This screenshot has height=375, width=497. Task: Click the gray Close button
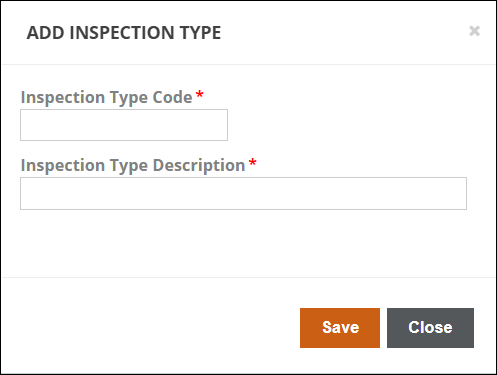click(x=430, y=328)
